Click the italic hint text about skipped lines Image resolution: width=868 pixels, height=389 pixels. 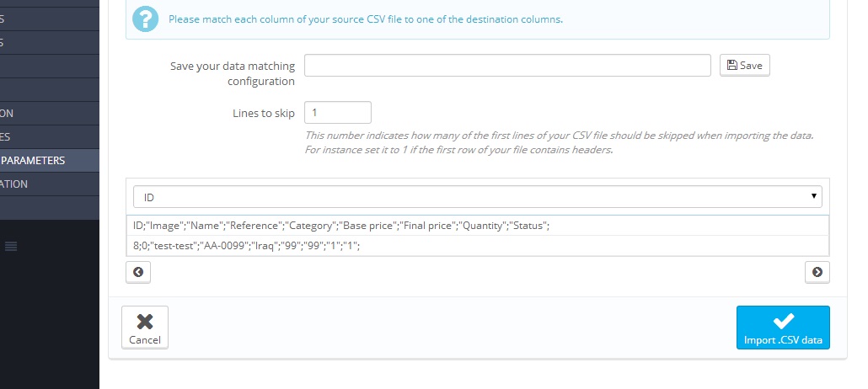[558, 142]
